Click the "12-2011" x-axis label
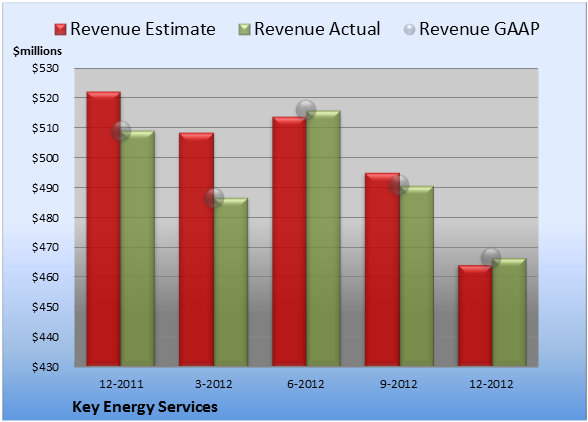Viewport: 588px width, 422px height. coord(121,384)
